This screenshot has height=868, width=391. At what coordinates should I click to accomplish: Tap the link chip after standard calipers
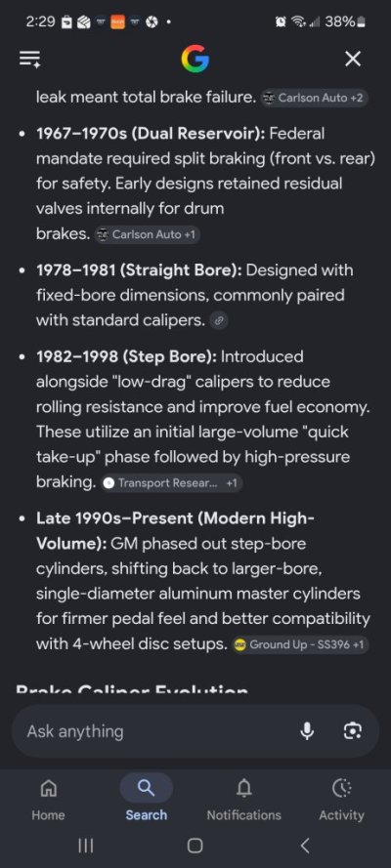point(219,320)
